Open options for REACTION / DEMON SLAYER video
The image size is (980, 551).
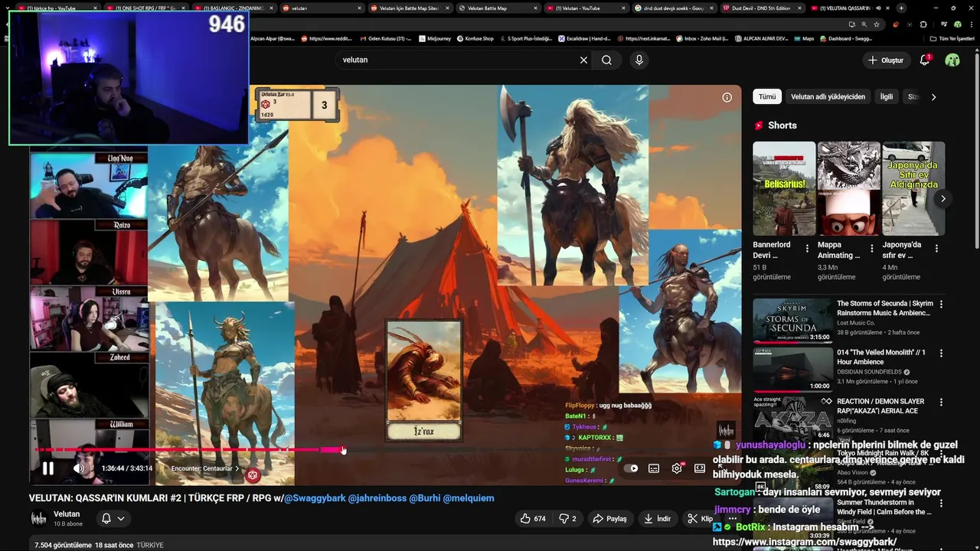click(x=941, y=403)
